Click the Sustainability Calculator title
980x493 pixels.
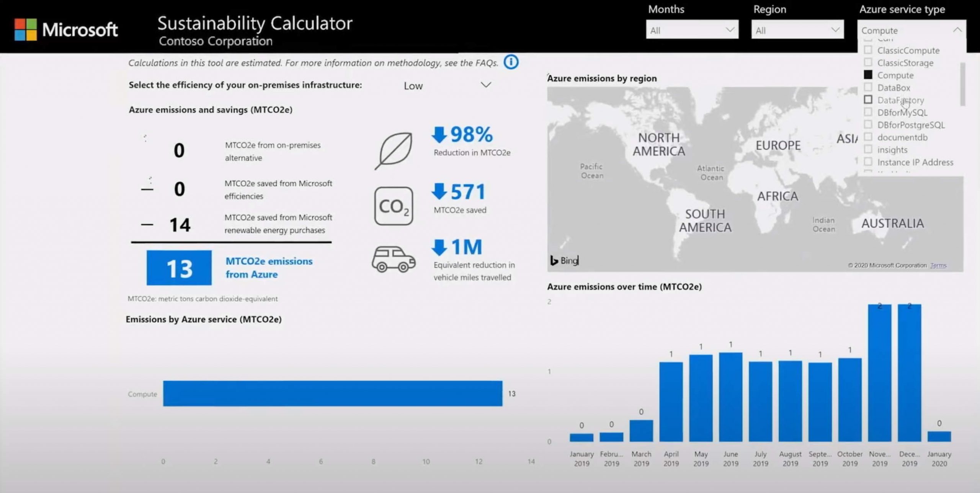[x=255, y=23]
